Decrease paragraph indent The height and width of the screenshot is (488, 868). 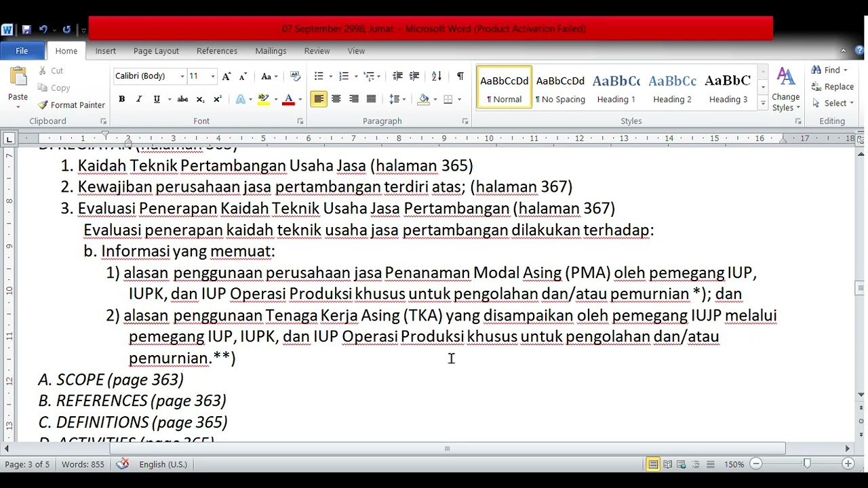pyautogui.click(x=397, y=76)
